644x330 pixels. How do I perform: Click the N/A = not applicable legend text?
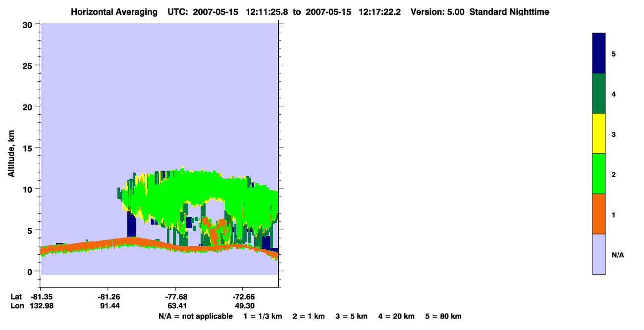[195, 317]
